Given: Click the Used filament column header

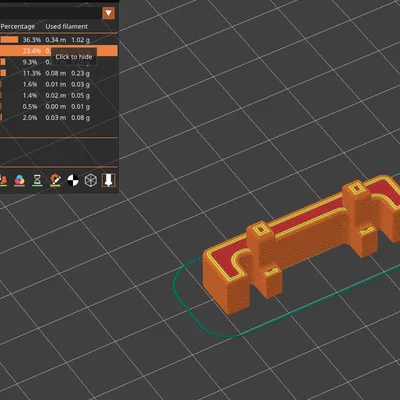Looking at the screenshot, I should pos(67,26).
